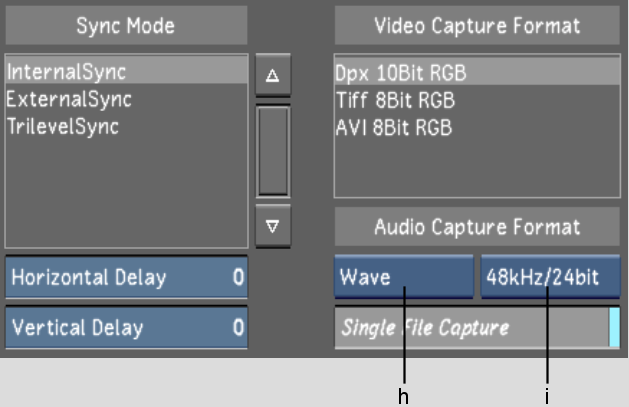
Task: Click the Sync Mode header
Action: click(x=126, y=26)
